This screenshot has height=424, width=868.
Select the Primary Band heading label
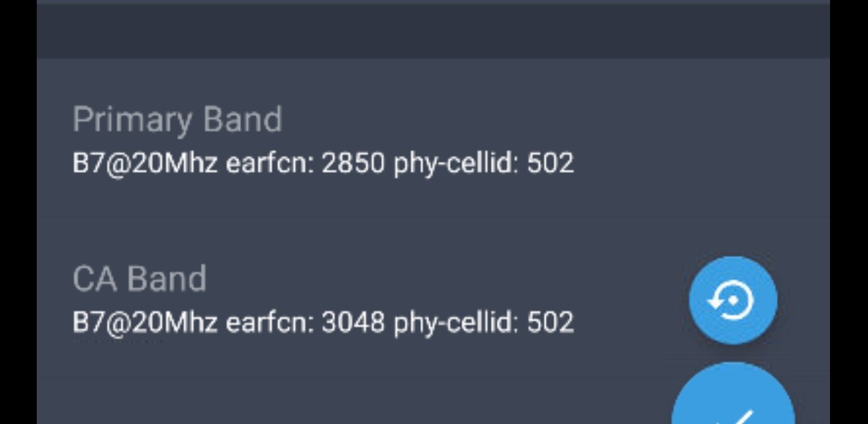click(177, 119)
